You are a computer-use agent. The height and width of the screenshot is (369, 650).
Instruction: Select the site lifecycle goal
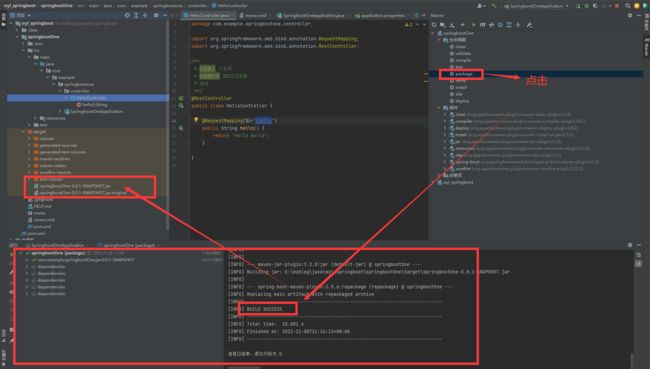(459, 94)
